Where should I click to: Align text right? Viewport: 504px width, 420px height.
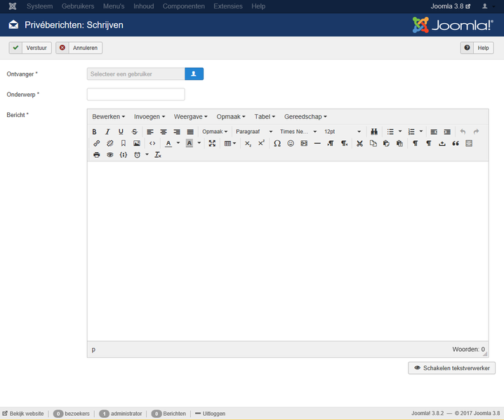click(177, 132)
